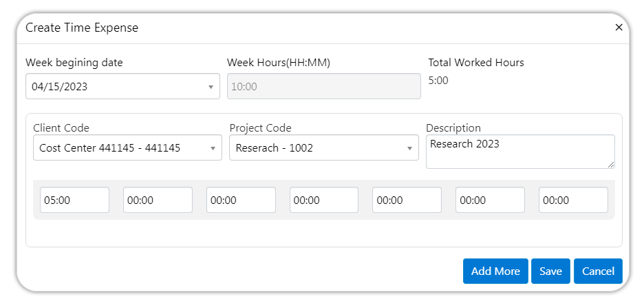Viewport: 644px width, 308px height.
Task: Open the Project Code dropdown
Action: coord(323,147)
